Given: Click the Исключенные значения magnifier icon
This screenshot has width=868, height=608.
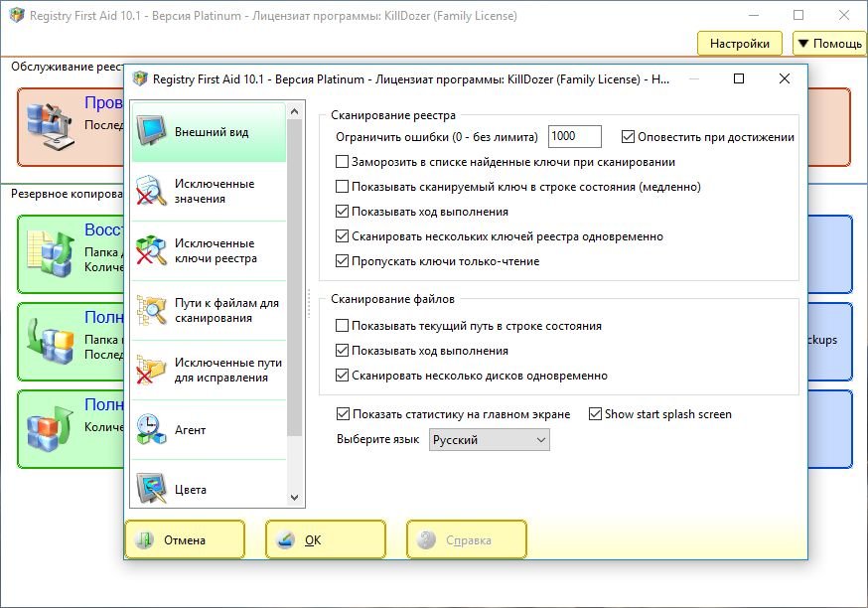Looking at the screenshot, I should [152, 191].
